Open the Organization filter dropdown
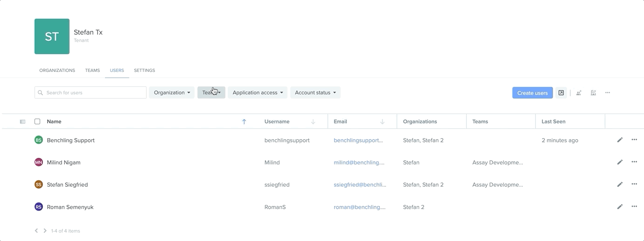This screenshot has height=241, width=644. tap(172, 92)
